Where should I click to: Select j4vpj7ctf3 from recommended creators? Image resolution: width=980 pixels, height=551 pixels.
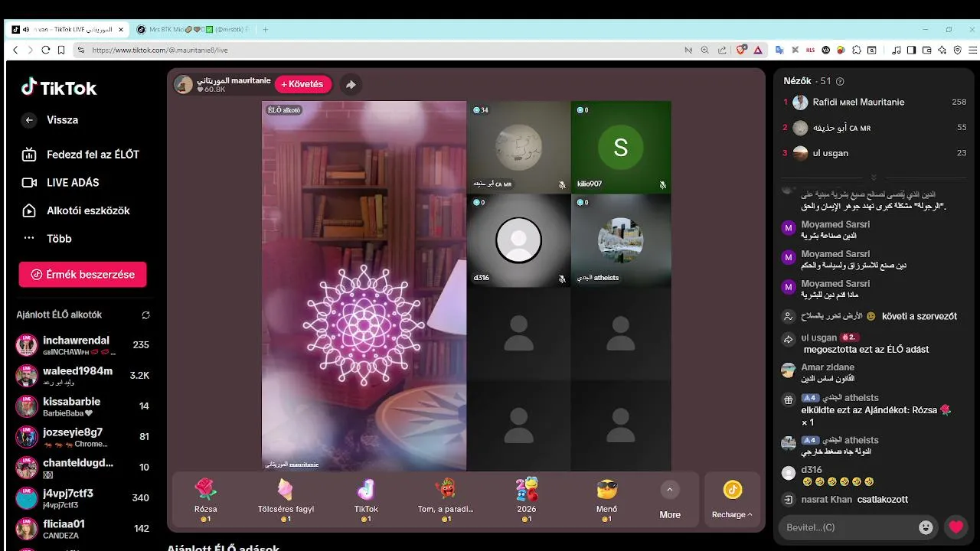[83, 498]
